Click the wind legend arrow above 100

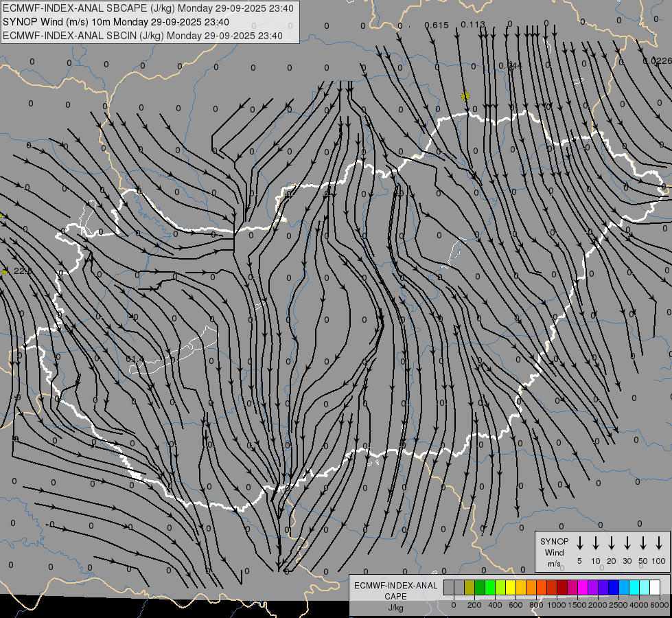[x=659, y=543]
